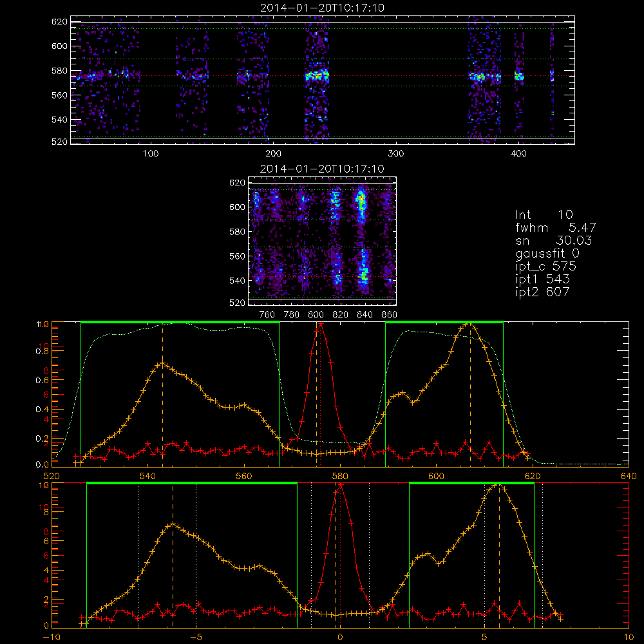
Task: Click x-axis label 200 of top spectrogram
Action: [273, 154]
